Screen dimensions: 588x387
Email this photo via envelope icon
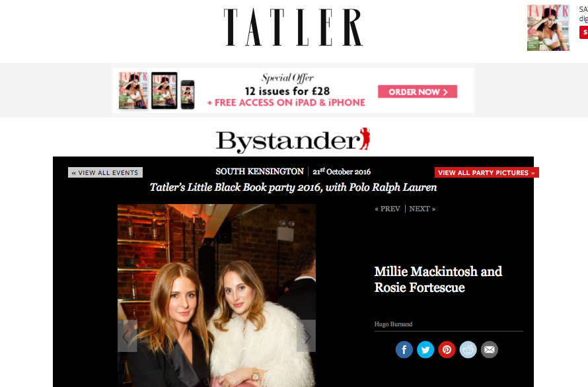click(490, 349)
